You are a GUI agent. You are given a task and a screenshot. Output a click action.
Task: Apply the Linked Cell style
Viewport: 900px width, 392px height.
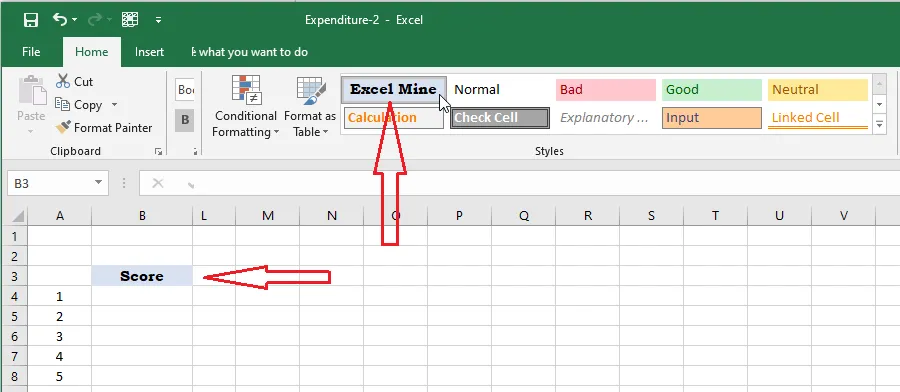[x=818, y=118]
